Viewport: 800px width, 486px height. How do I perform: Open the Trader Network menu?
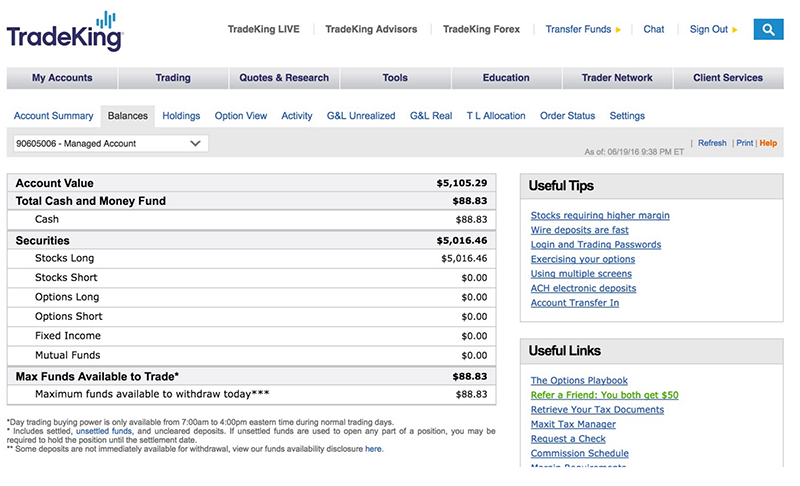(617, 78)
